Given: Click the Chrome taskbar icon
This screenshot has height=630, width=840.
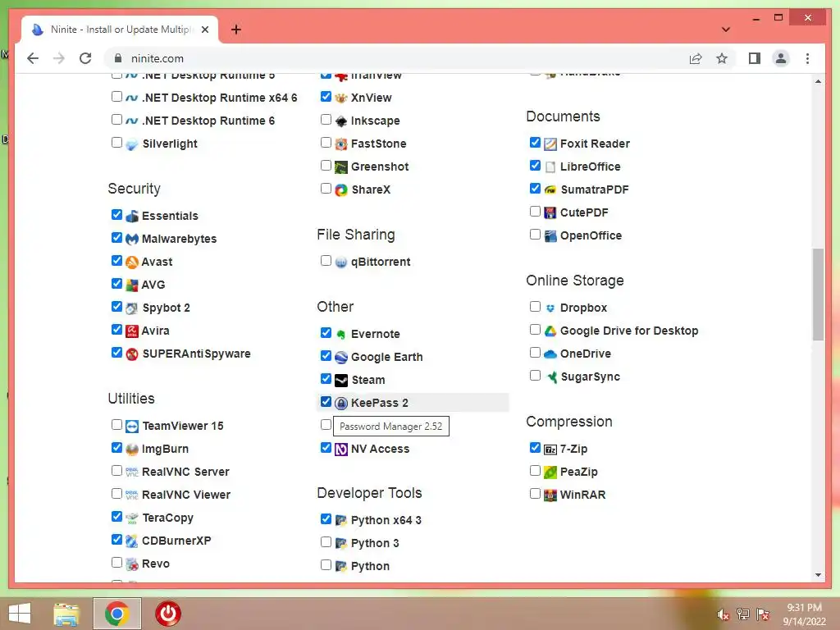Looking at the screenshot, I should point(117,614).
